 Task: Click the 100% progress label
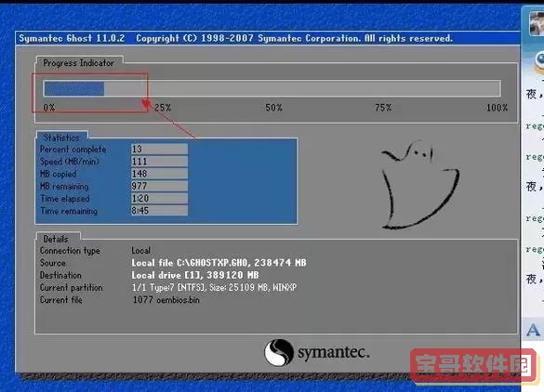(497, 108)
